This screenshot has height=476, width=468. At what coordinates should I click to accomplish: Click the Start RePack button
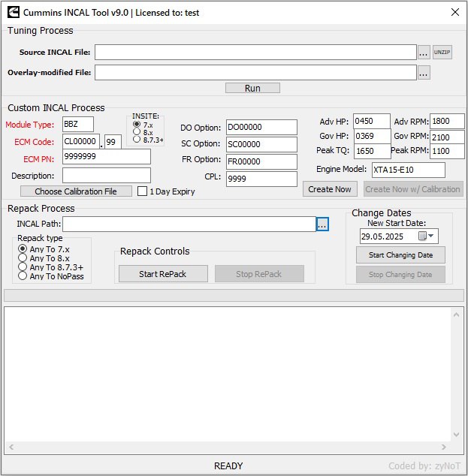163,274
